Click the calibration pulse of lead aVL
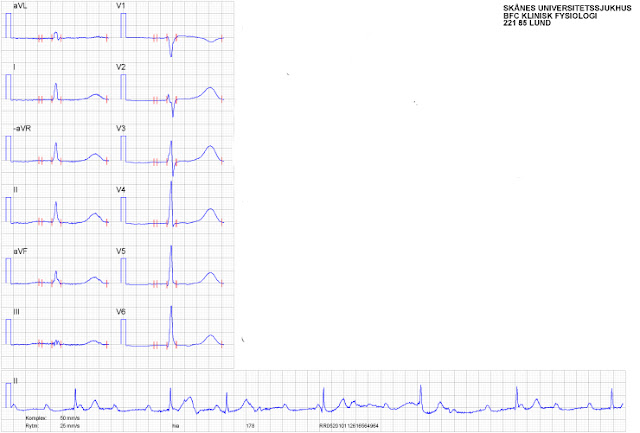Viewport: 640px width, 433px height. point(8,26)
